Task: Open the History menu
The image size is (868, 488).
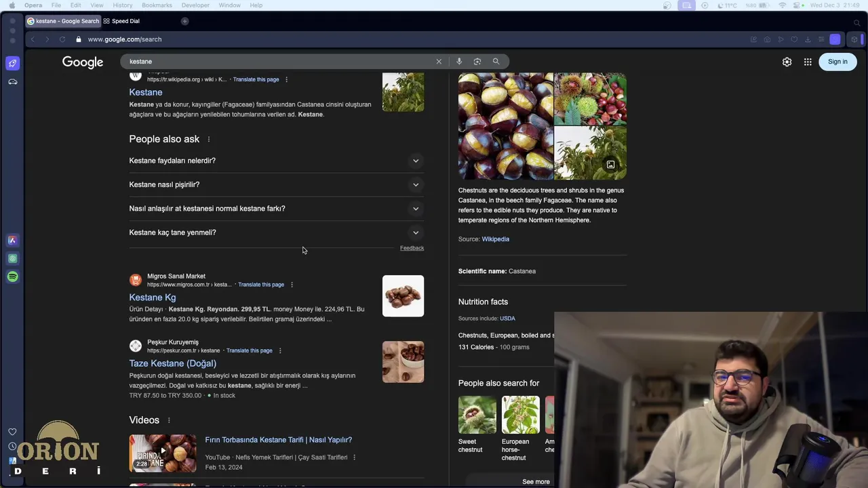Action: point(123,5)
